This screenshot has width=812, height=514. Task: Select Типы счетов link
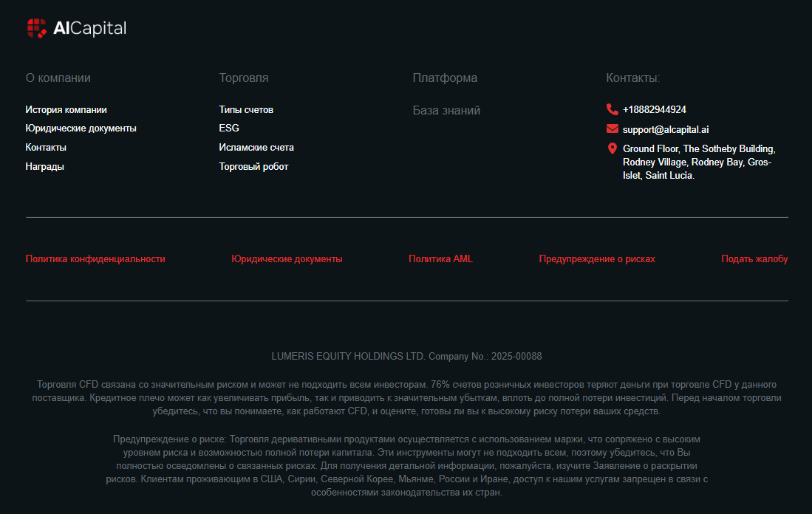coord(246,110)
